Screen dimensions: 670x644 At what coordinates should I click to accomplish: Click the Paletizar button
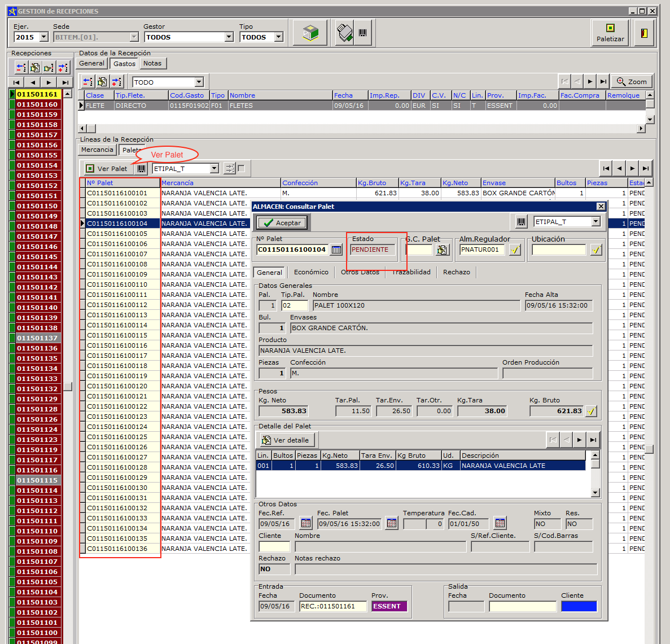click(610, 32)
